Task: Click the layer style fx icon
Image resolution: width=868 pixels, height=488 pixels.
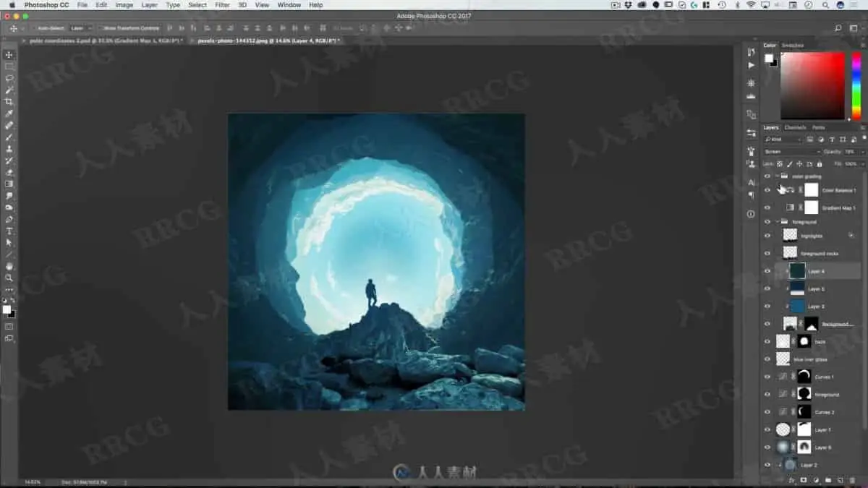Action: (792, 480)
